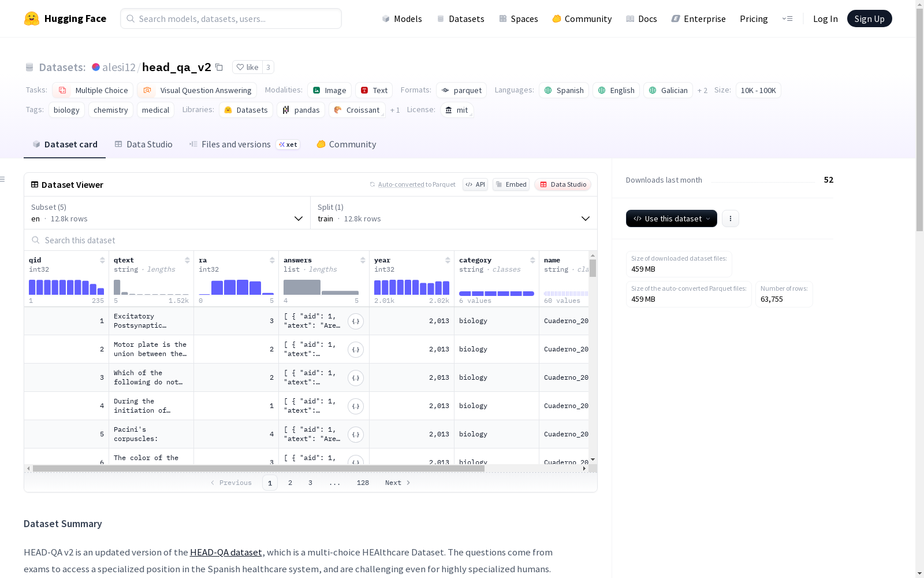The height and width of the screenshot is (578, 924).
Task: Click the Sign Up button
Action: point(869,18)
